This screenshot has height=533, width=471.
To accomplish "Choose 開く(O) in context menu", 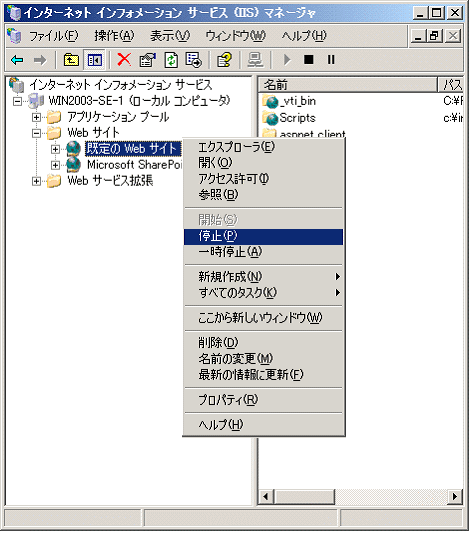I will pyautogui.click(x=264, y=163).
